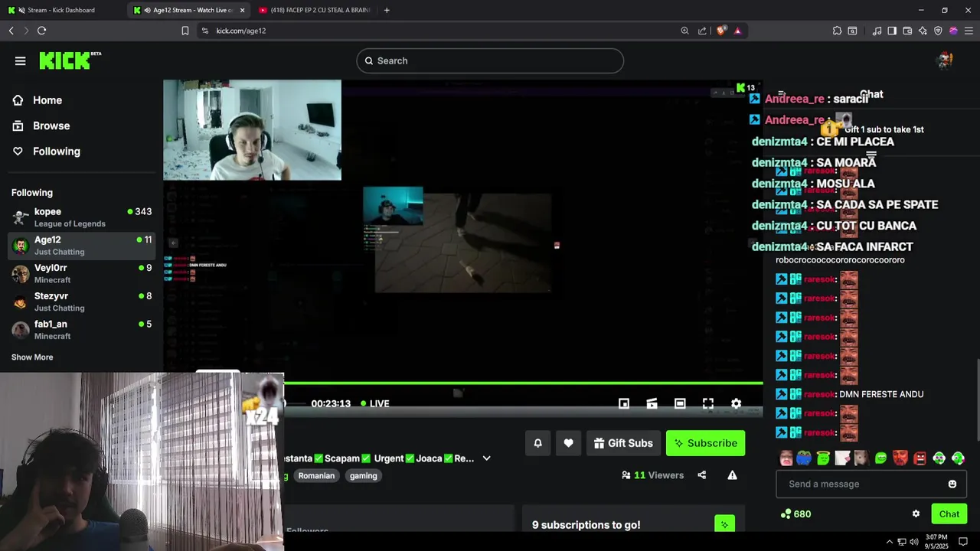The height and width of the screenshot is (551, 980).
Task: Close the Age12 Stream tab
Action: (242, 10)
